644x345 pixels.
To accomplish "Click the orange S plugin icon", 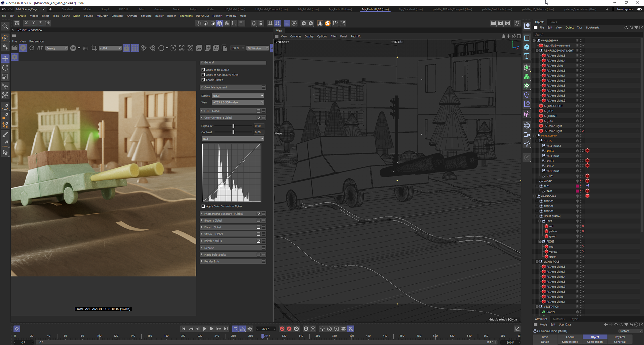I will (x=328, y=23).
